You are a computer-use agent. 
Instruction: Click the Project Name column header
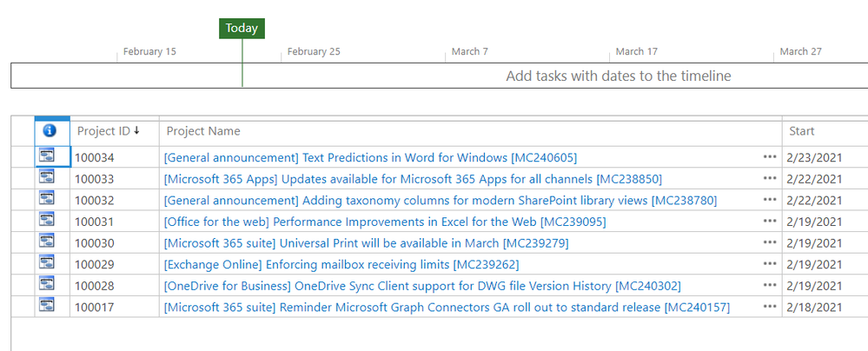click(203, 131)
